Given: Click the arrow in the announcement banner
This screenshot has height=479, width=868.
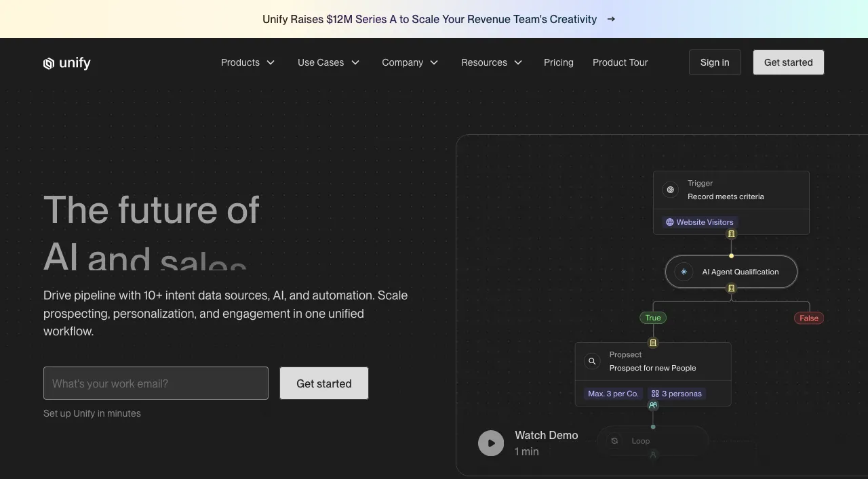Looking at the screenshot, I should [x=611, y=19].
